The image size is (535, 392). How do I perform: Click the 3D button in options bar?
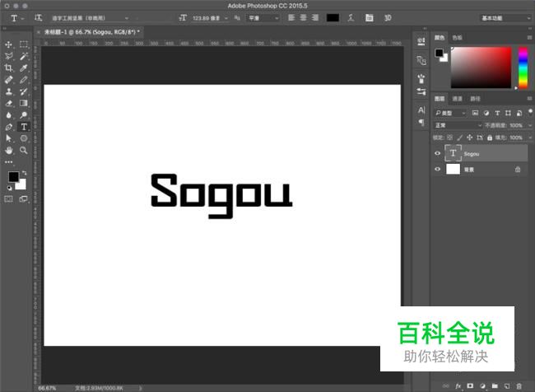tap(387, 17)
